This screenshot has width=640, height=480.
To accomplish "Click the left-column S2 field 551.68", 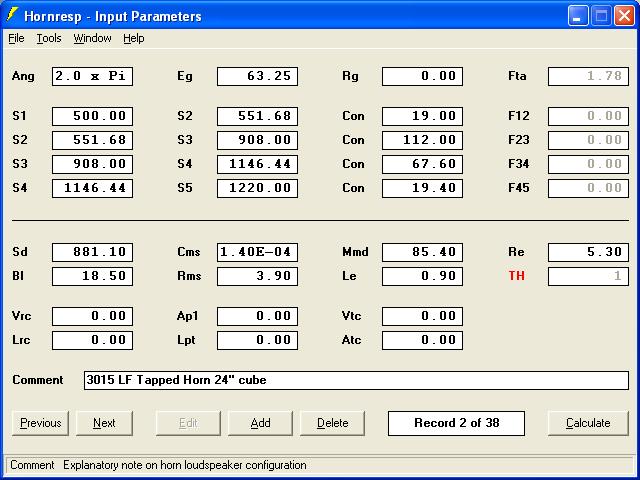I will coord(92,140).
